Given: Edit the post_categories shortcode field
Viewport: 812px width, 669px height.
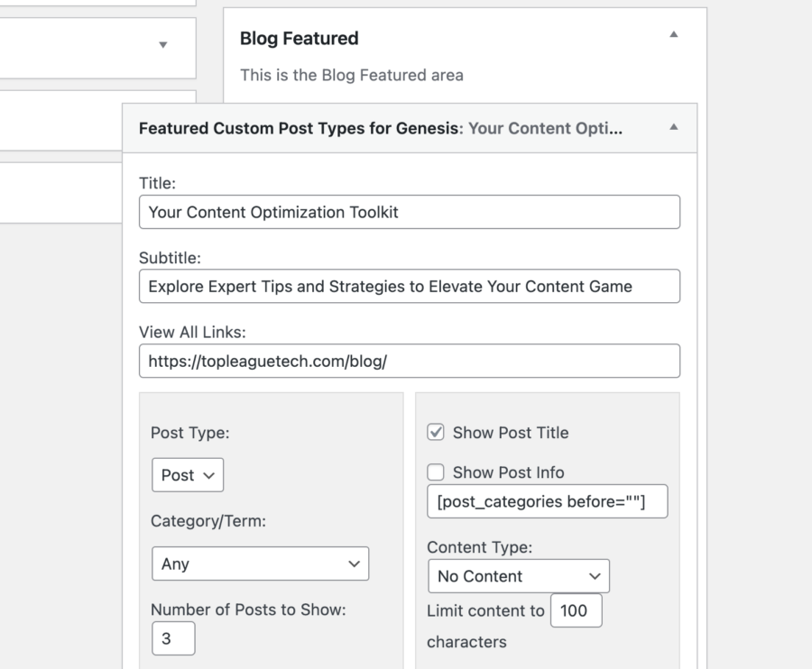Looking at the screenshot, I should [x=547, y=501].
